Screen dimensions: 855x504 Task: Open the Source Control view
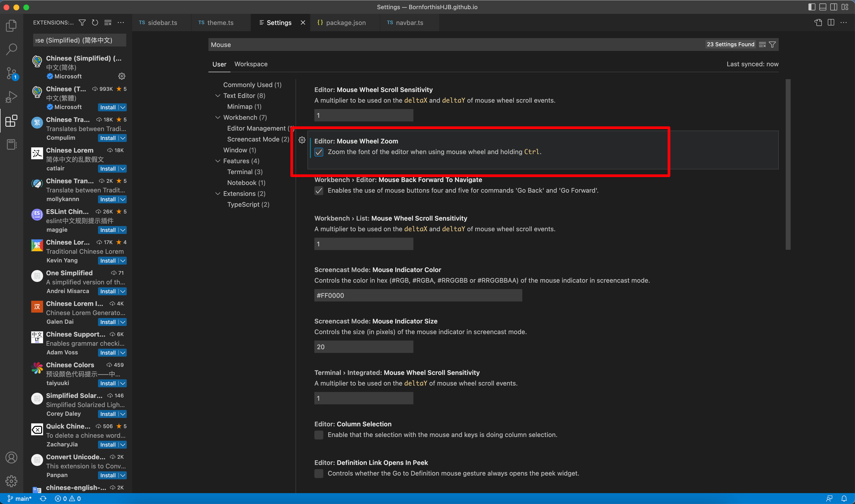pyautogui.click(x=11, y=73)
